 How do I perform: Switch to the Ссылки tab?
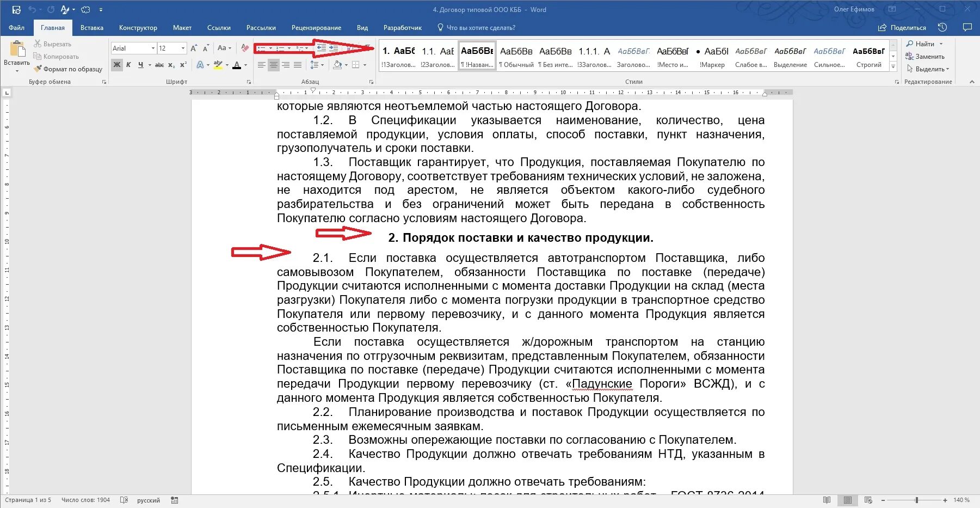[219, 28]
